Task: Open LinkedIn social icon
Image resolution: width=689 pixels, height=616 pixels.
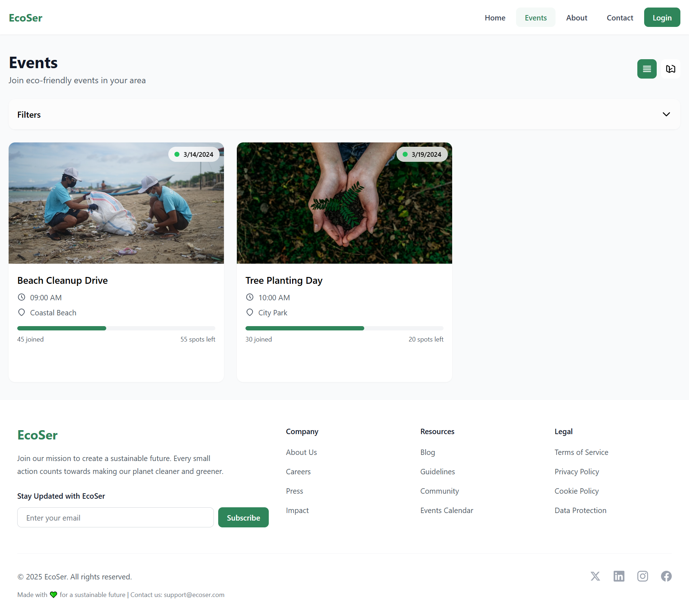Action: coord(619,576)
